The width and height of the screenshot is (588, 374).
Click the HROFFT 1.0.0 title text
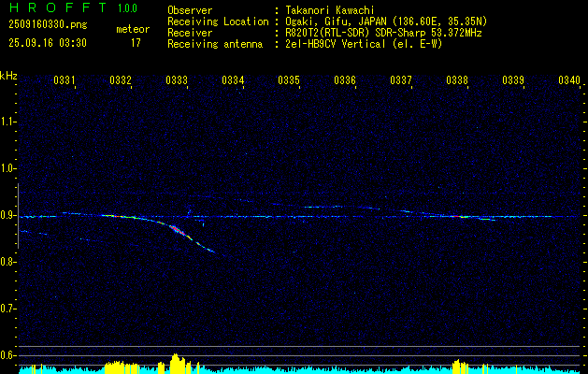click(x=73, y=7)
